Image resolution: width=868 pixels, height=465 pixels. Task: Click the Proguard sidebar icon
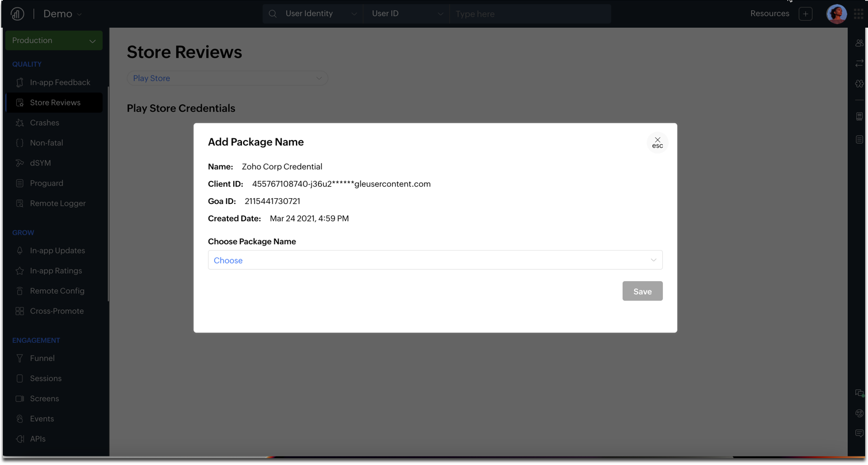[x=20, y=183]
